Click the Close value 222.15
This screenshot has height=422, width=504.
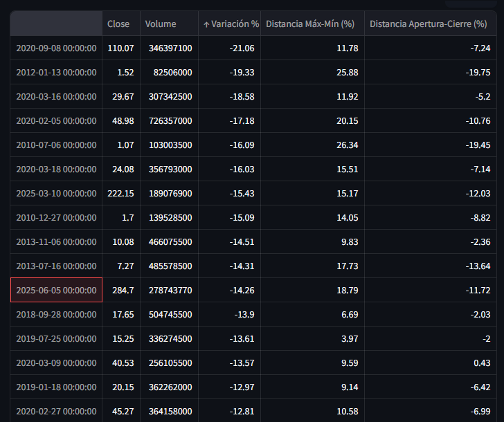pyautogui.click(x=121, y=193)
